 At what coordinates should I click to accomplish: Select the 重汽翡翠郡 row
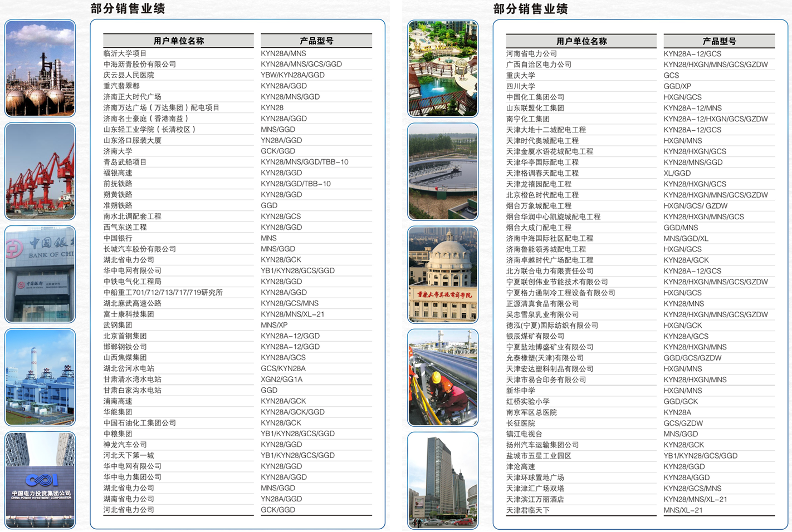click(237, 86)
